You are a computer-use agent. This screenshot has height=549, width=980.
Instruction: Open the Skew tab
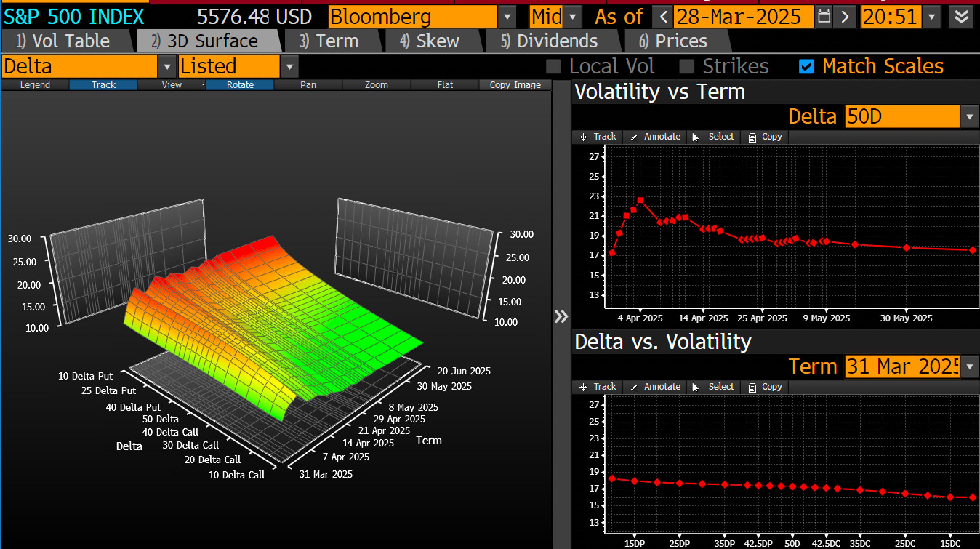[x=433, y=41]
